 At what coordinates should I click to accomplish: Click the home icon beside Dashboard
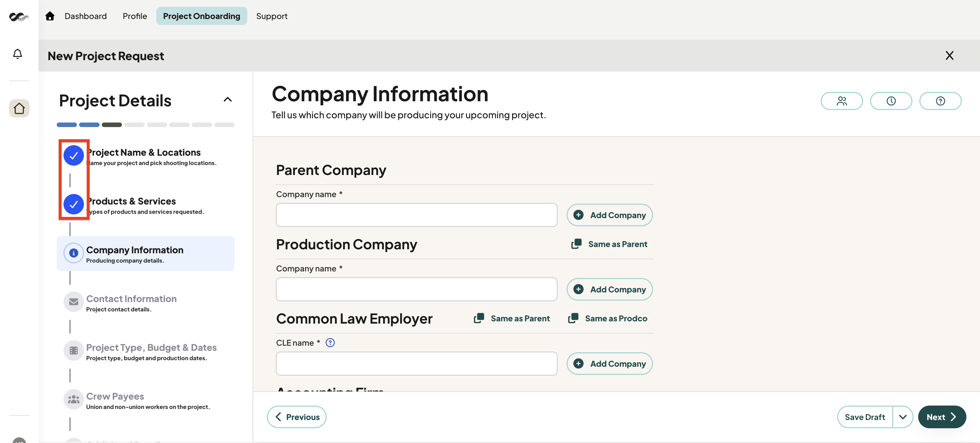50,16
